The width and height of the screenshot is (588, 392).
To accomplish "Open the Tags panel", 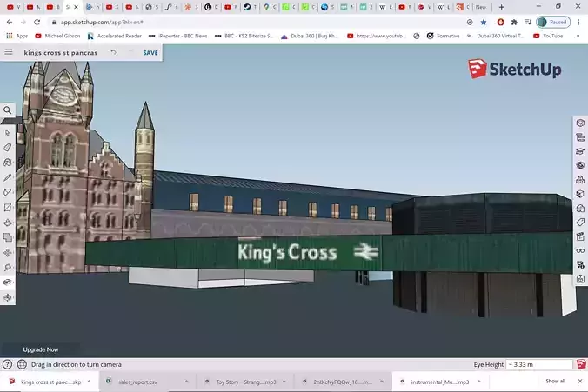I will tap(580, 223).
